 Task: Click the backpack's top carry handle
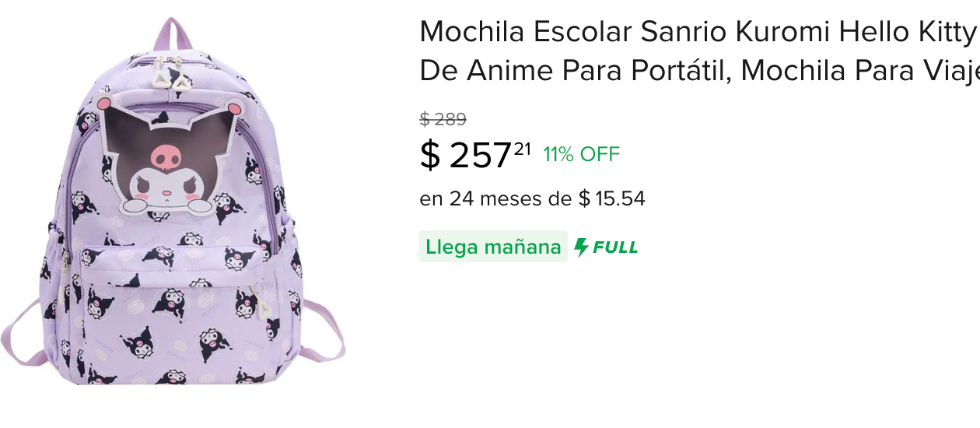coord(174,35)
